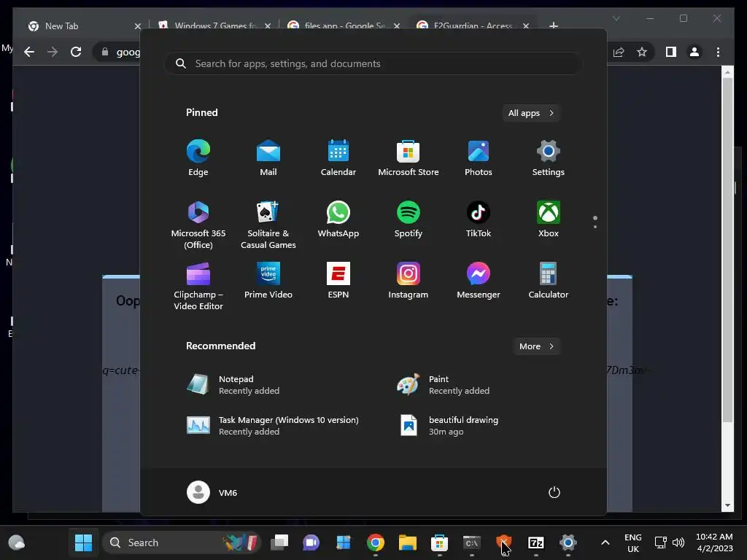
Task: Expand hidden system tray icons
Action: coord(605,542)
